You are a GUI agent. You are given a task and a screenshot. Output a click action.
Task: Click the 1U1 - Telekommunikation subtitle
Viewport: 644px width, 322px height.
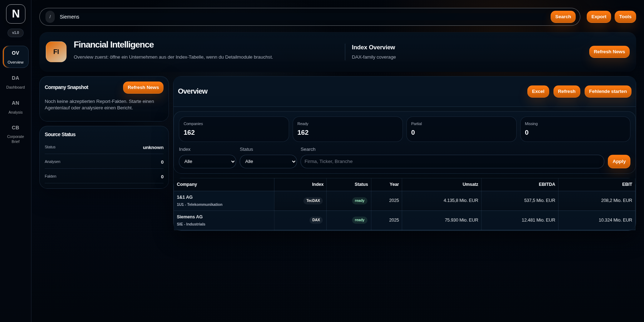[200, 205]
